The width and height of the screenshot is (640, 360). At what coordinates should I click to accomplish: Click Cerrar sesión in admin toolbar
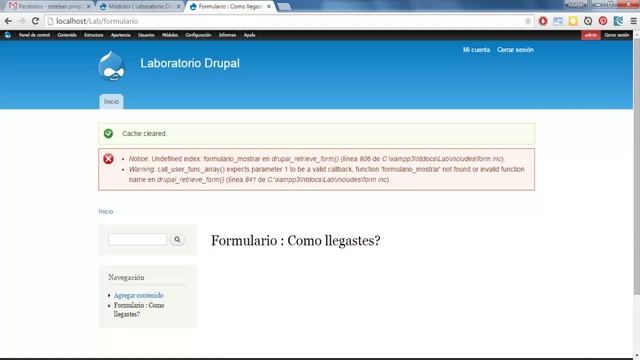tap(617, 35)
